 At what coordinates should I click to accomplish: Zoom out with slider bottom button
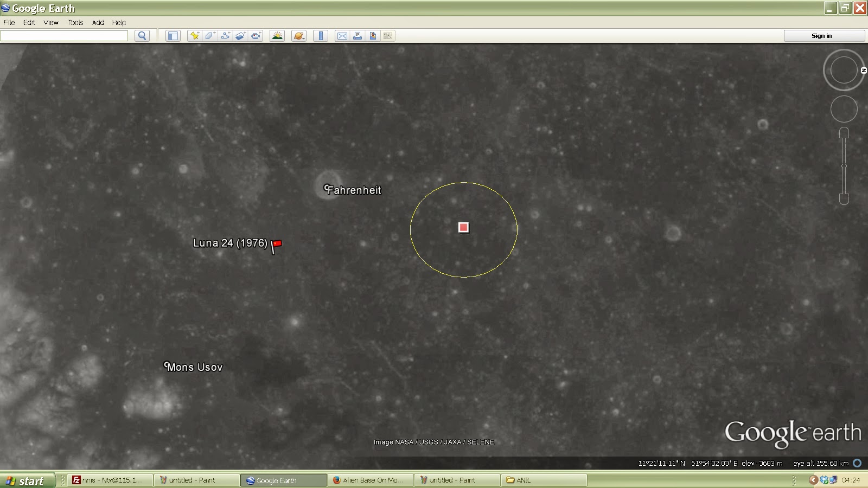(x=844, y=200)
